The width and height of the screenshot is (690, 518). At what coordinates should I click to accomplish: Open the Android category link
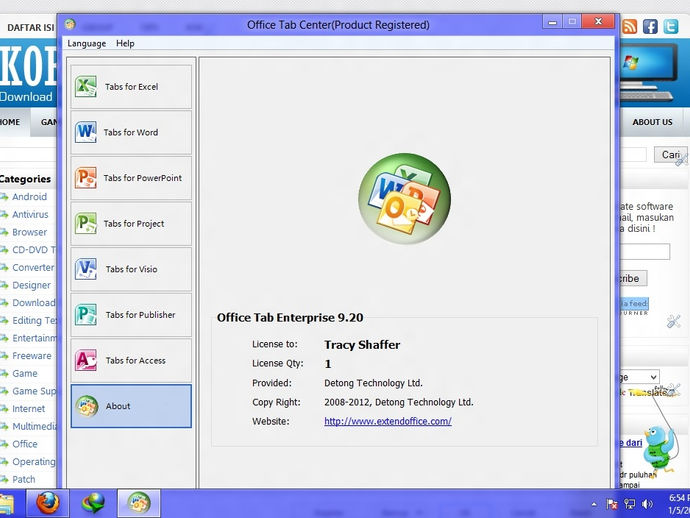click(29, 197)
